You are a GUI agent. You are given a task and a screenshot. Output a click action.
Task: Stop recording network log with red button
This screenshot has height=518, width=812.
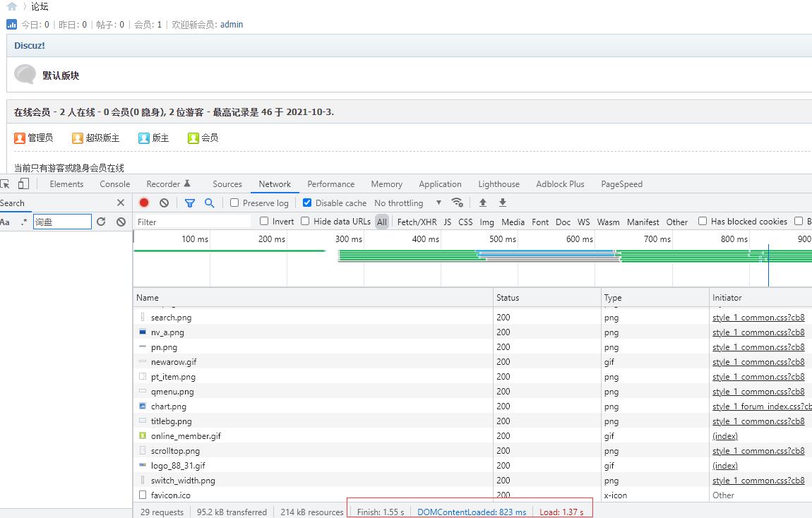[x=144, y=203]
